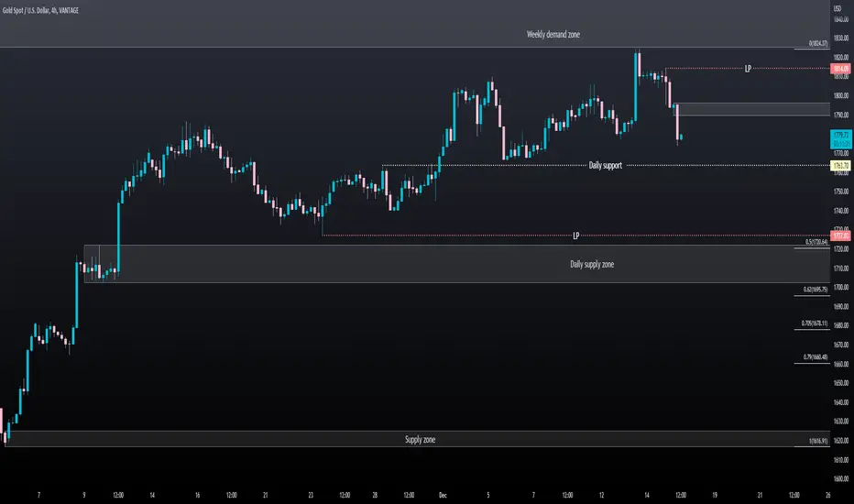Click the 1690.00 price axis label
854x504 pixels.
tap(841, 307)
